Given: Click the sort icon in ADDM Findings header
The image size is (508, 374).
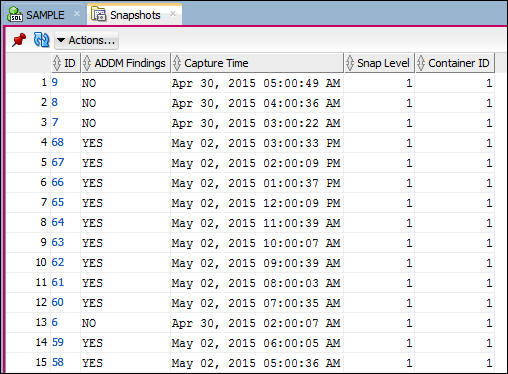Looking at the screenshot, I should tap(87, 63).
